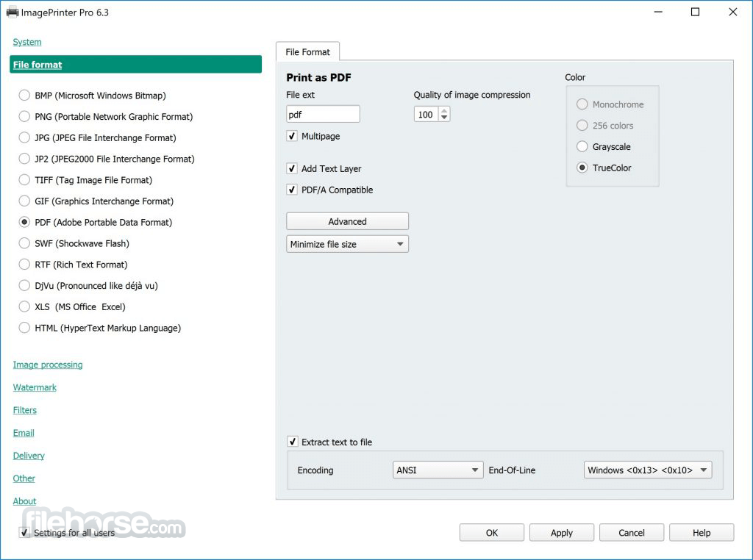This screenshot has height=560, width=753.
Task: Select PDF (Adobe Portable Data Format)
Action: click(x=24, y=222)
